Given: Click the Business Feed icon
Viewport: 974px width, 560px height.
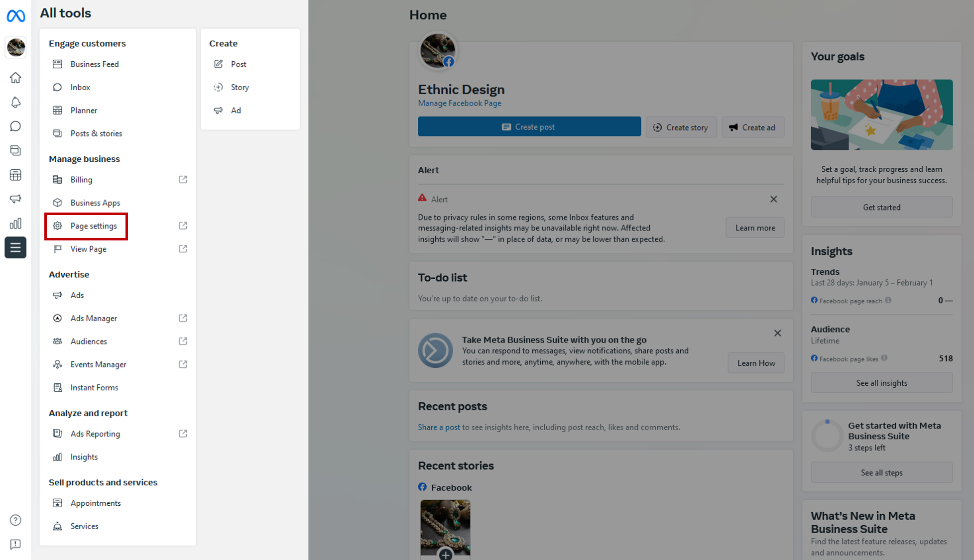Looking at the screenshot, I should (58, 64).
